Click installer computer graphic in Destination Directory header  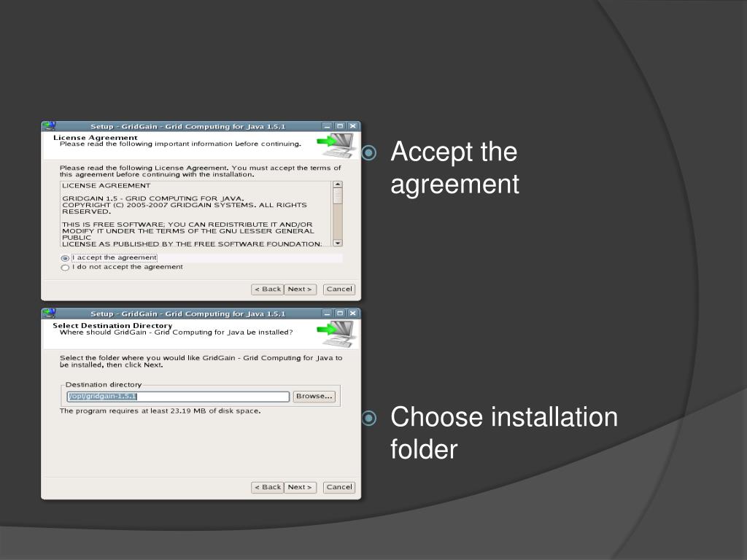click(336, 334)
